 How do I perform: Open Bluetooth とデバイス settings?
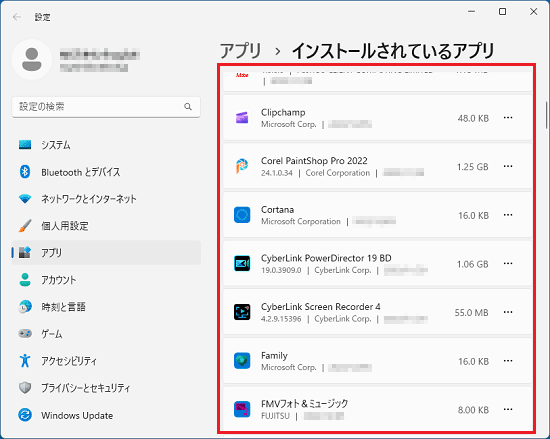click(x=106, y=172)
